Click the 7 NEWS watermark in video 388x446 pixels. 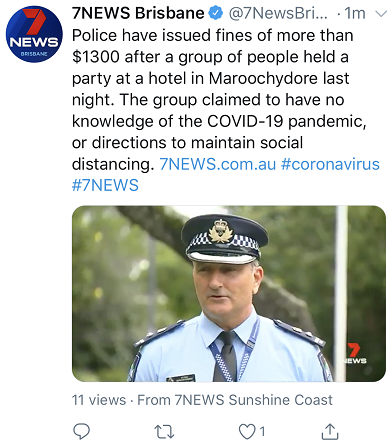pos(356,353)
